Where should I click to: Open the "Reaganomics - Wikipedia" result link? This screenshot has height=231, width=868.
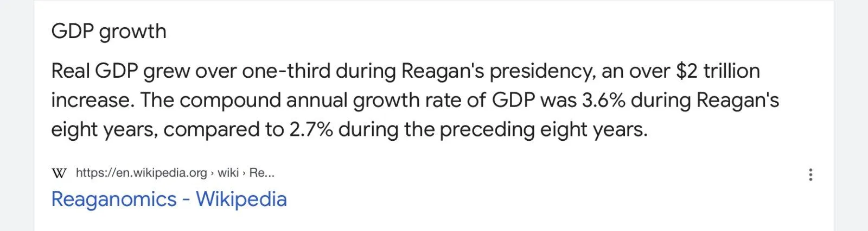tap(169, 199)
